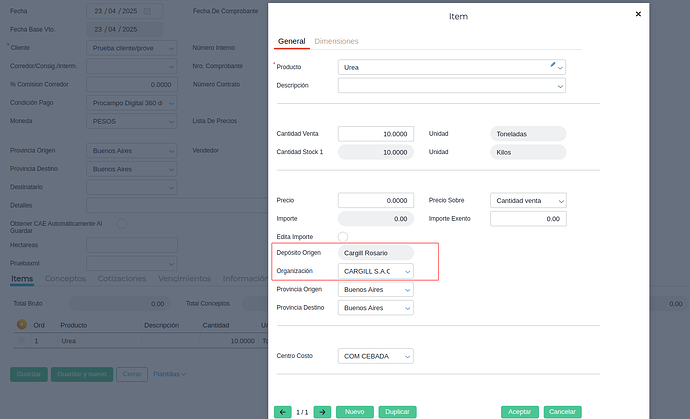Switch to the Dimensiones tab
The image size is (690, 419).
pos(336,41)
